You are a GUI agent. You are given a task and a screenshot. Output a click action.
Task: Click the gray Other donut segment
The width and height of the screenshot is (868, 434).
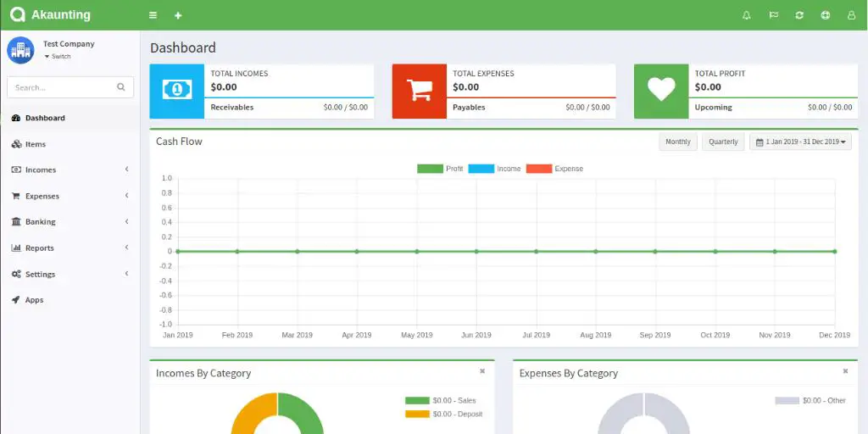tap(614, 414)
